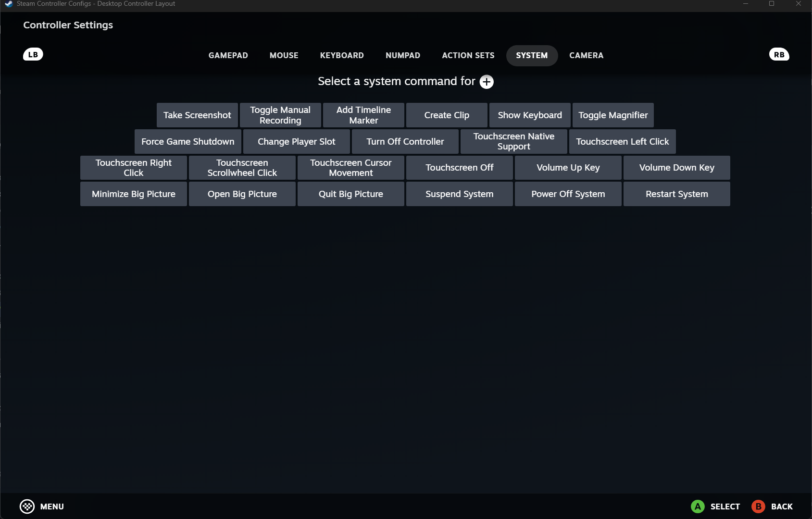Image resolution: width=812 pixels, height=519 pixels.
Task: Open the Menu controller icon
Action: pyautogui.click(x=27, y=507)
